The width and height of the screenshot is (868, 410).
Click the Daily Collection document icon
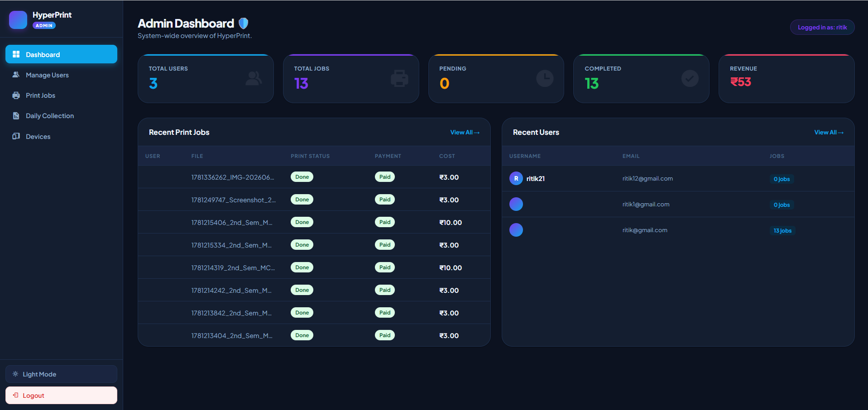(16, 116)
